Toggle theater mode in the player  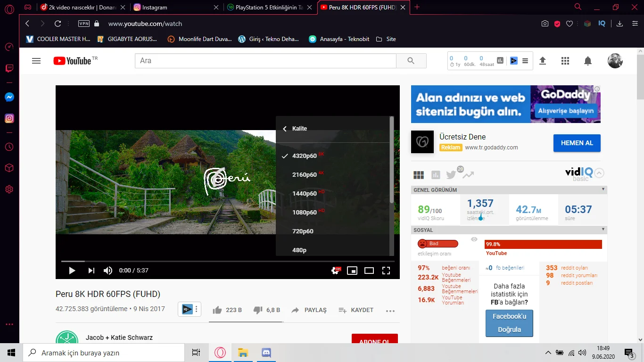tap(369, 271)
